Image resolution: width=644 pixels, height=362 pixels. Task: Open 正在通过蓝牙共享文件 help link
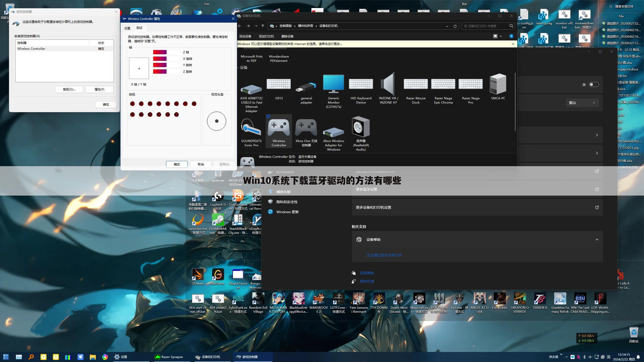(x=384, y=255)
